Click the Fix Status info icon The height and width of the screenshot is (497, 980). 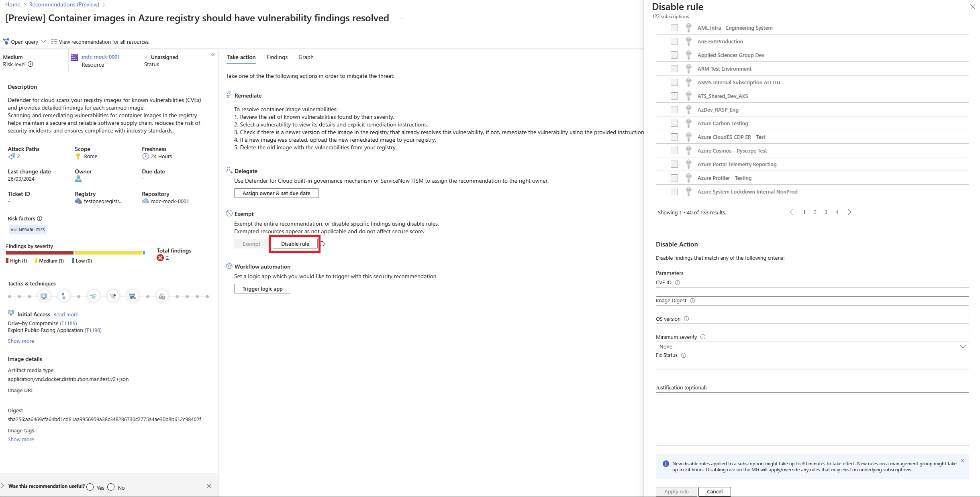pos(684,355)
